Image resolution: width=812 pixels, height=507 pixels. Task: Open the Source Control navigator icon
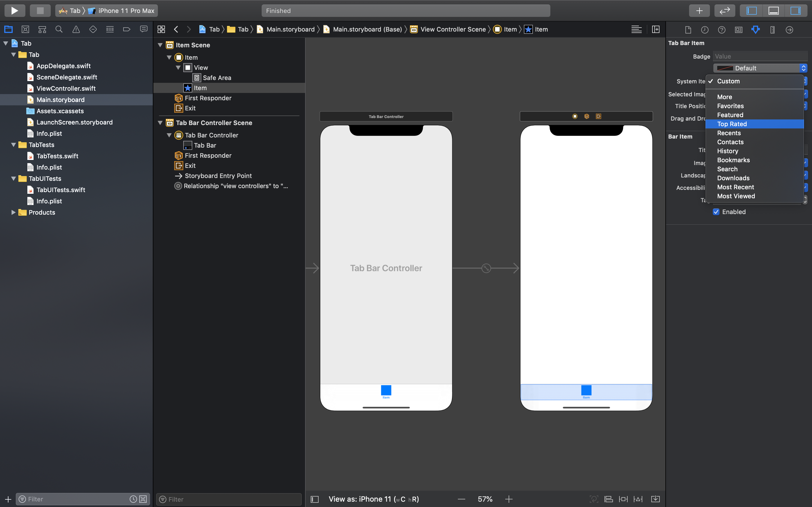click(x=25, y=30)
